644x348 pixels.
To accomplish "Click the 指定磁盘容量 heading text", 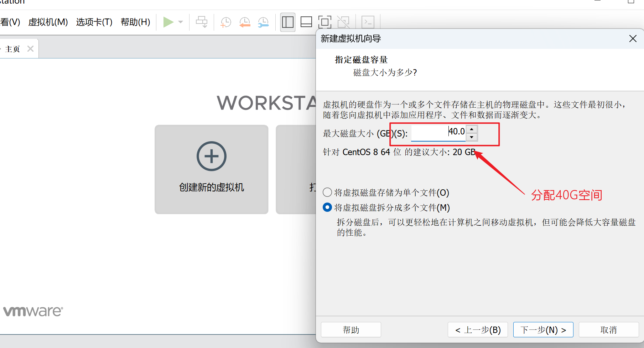I will pyautogui.click(x=361, y=60).
